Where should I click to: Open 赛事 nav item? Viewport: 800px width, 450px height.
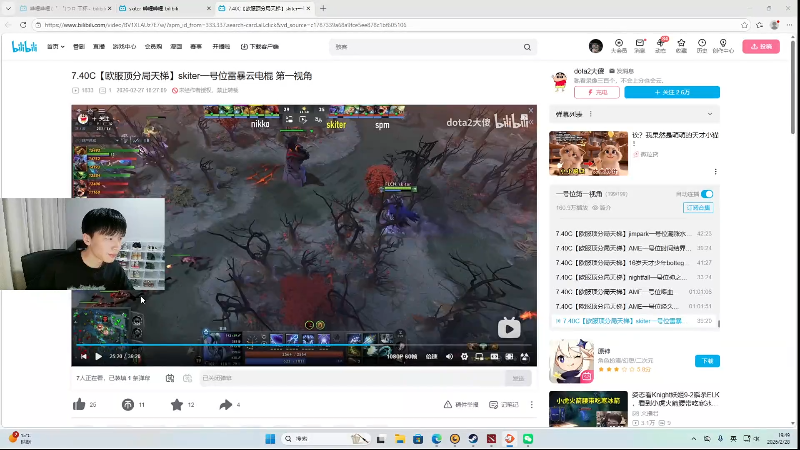click(x=196, y=46)
